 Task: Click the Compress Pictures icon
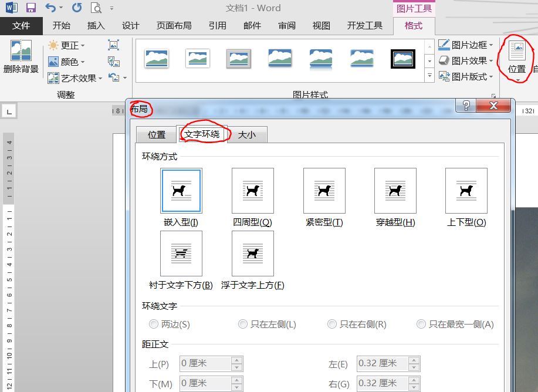(114, 45)
